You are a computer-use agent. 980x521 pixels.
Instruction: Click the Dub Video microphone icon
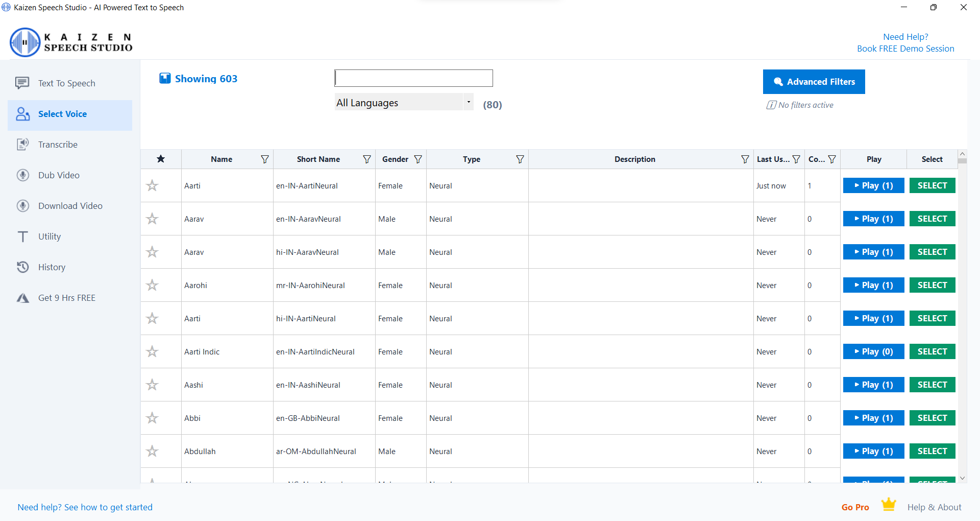point(22,175)
